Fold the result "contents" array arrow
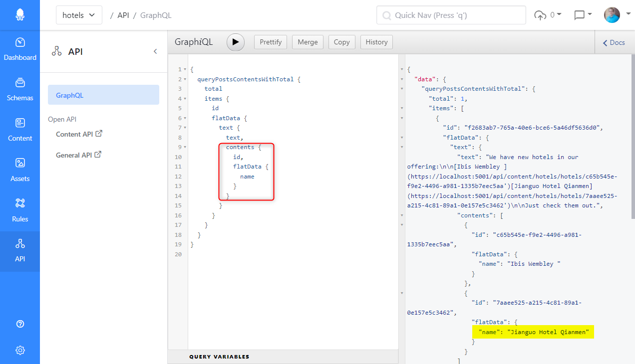Screen dimensions: 635x364 402,215
